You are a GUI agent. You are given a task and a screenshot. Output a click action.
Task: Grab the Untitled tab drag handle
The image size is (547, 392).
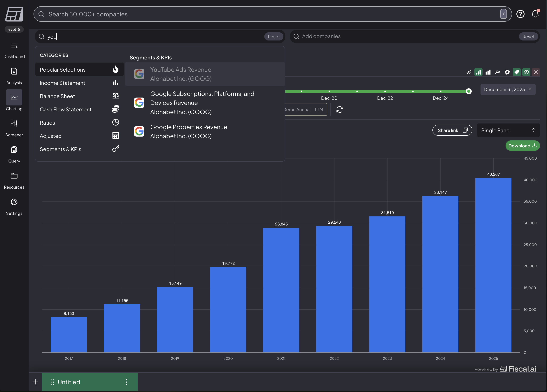pyautogui.click(x=52, y=382)
